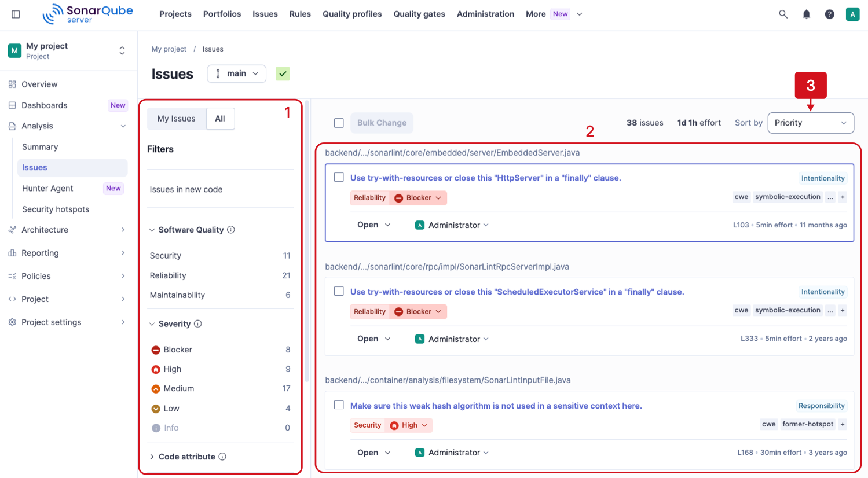The height and width of the screenshot is (478, 868).
Task: Open the search magnifier icon
Action: click(783, 14)
